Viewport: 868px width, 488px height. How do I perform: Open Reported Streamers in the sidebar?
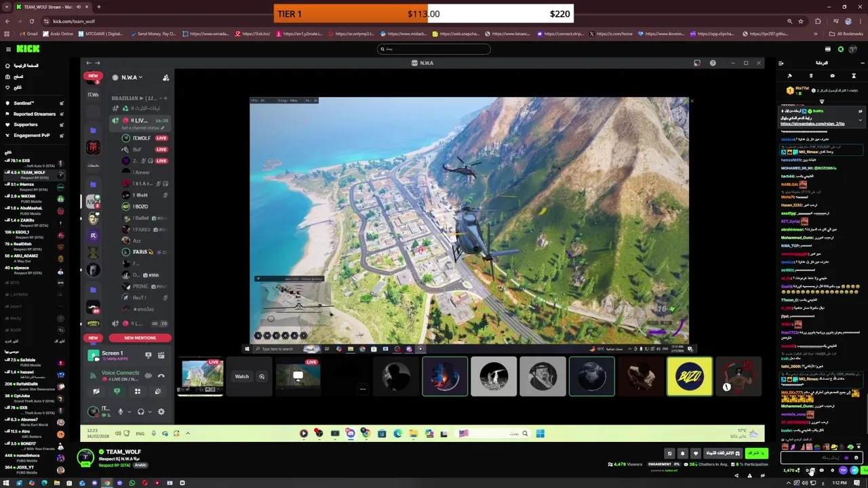tap(35, 114)
